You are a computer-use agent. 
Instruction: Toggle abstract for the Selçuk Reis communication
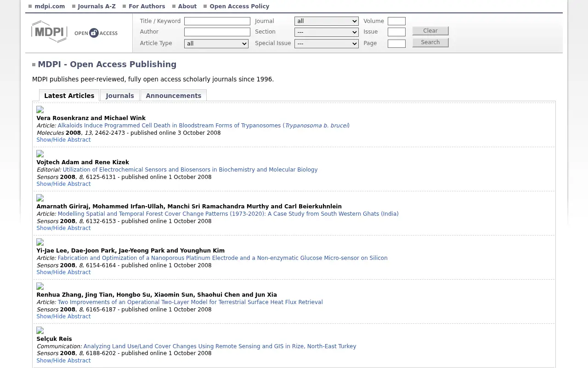(x=64, y=361)
